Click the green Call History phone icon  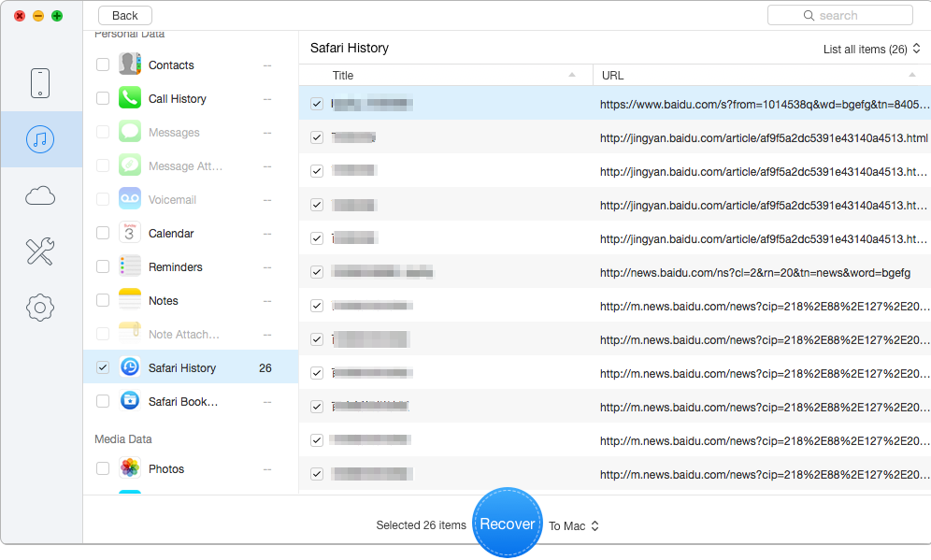pyautogui.click(x=129, y=98)
